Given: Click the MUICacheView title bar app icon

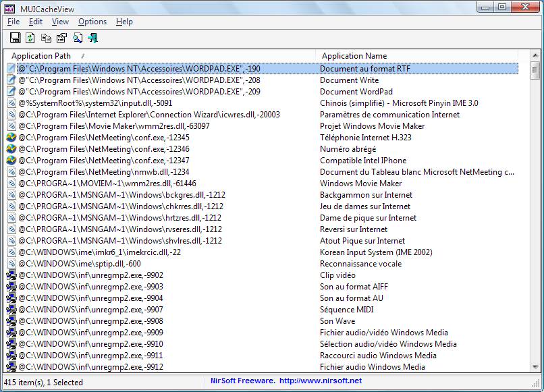Looking at the screenshot, I should point(10,7).
